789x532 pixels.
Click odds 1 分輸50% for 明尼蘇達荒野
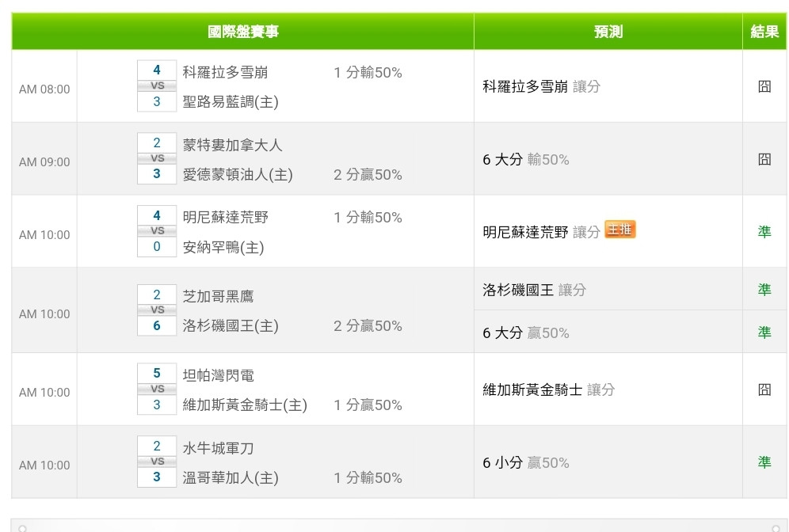pos(368,218)
